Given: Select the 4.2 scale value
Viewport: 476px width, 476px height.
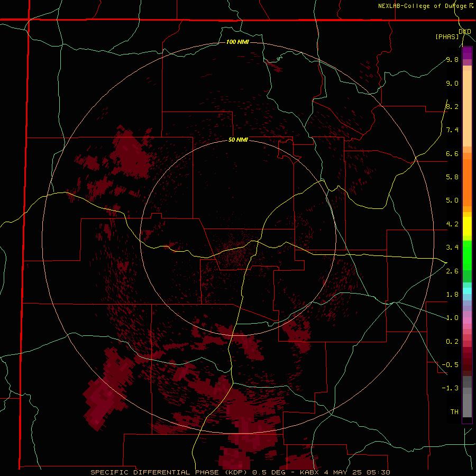Looking at the screenshot, I should 452,224.
